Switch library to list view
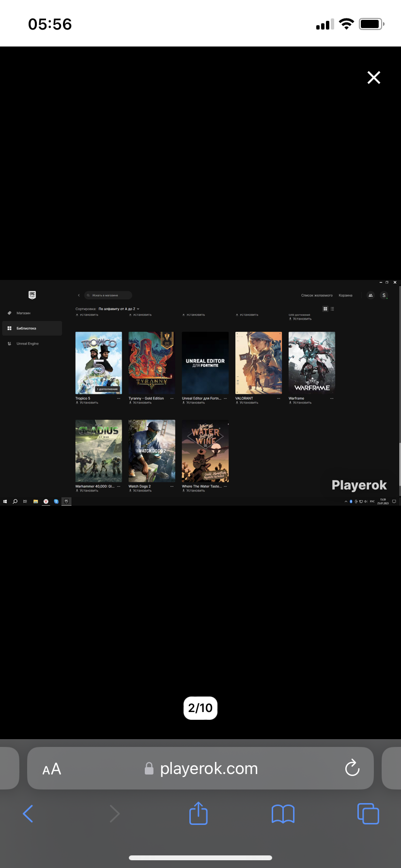The image size is (401, 868). (332, 309)
